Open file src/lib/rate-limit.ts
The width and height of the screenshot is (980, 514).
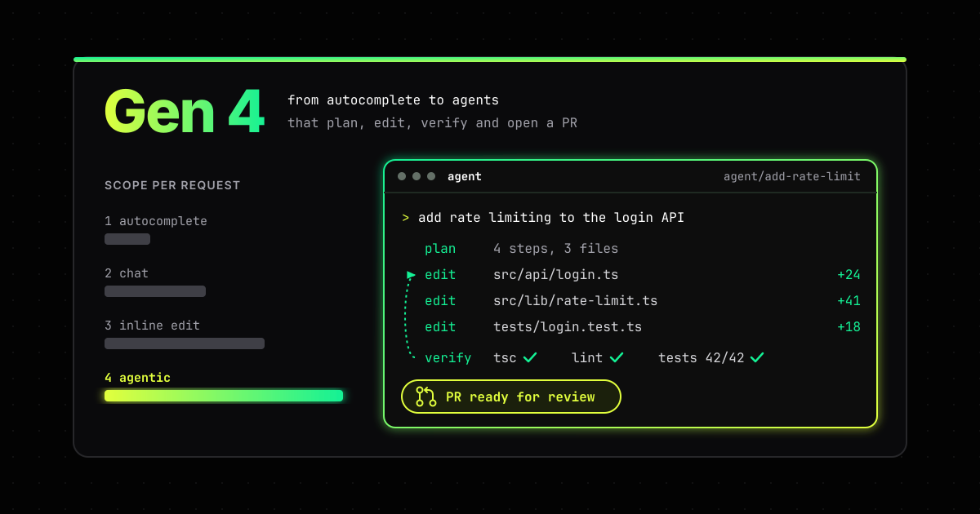click(x=576, y=301)
